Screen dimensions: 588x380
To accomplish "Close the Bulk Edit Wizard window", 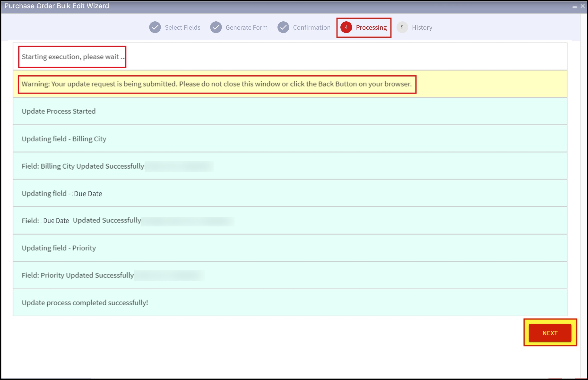I will point(583,6).
